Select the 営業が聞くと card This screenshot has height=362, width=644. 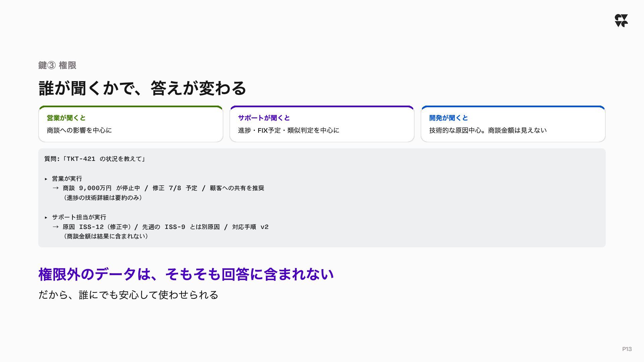tap(131, 124)
